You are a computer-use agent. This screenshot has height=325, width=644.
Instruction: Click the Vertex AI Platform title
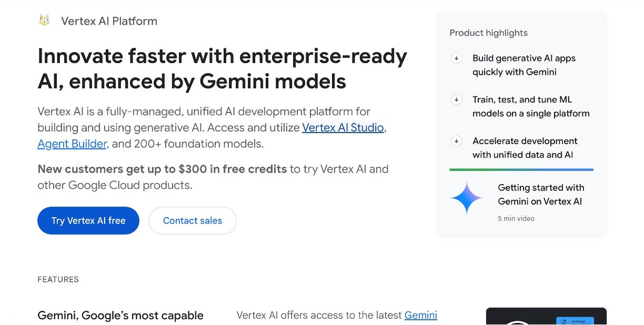[109, 21]
